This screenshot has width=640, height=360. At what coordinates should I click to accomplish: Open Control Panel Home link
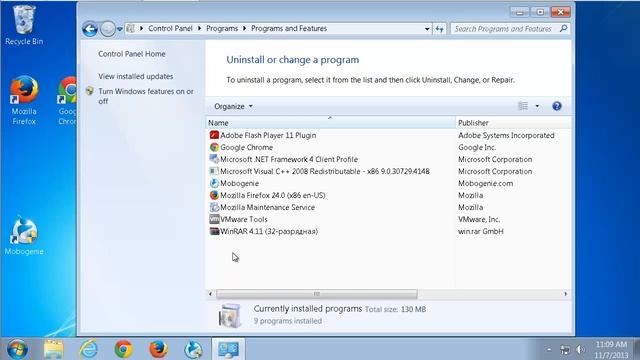[131, 54]
